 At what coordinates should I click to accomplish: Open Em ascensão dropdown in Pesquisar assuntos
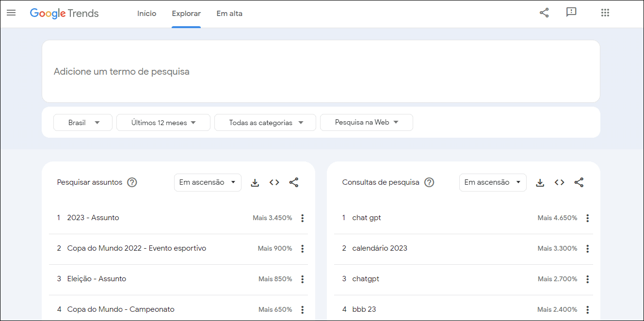[208, 182]
